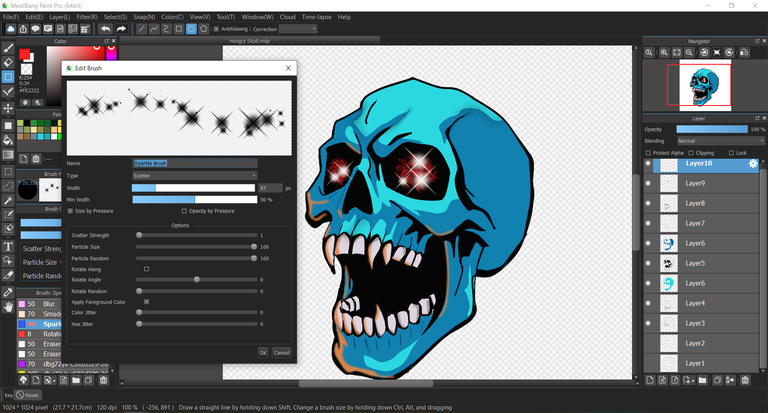Enable Clipping checkbox
This screenshot has width=768, height=413.
pos(691,153)
